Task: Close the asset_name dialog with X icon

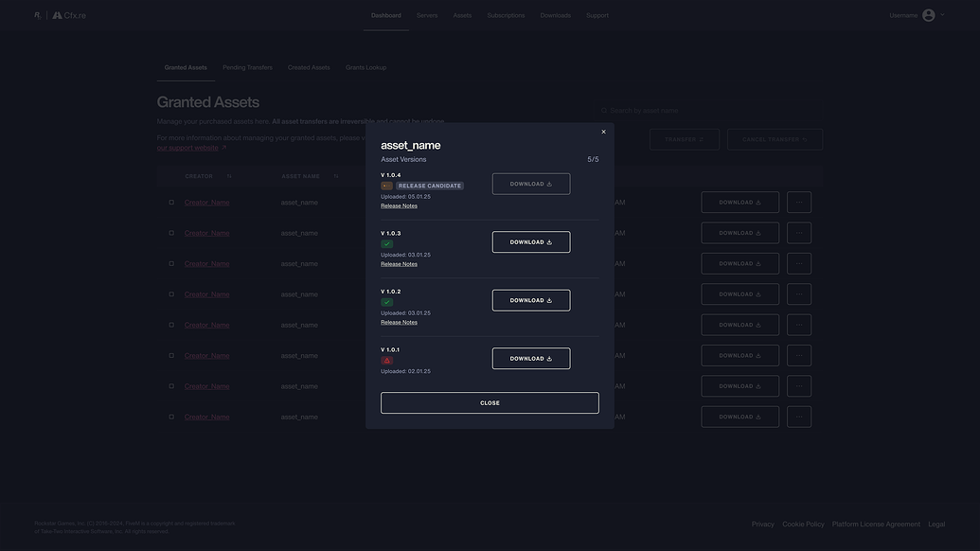Action: pyautogui.click(x=603, y=132)
